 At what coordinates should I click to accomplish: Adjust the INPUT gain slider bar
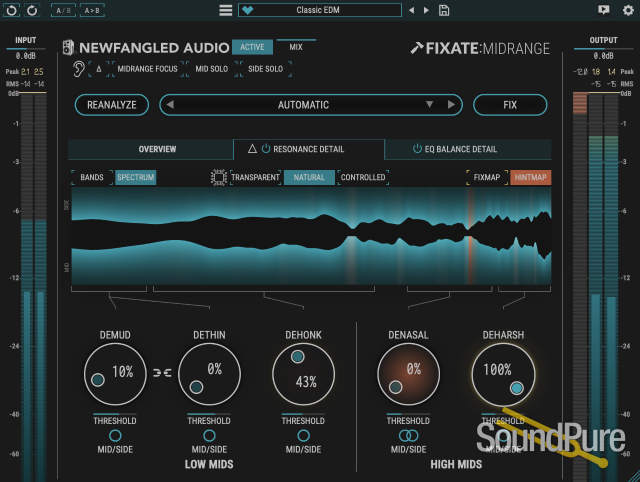tap(26, 49)
